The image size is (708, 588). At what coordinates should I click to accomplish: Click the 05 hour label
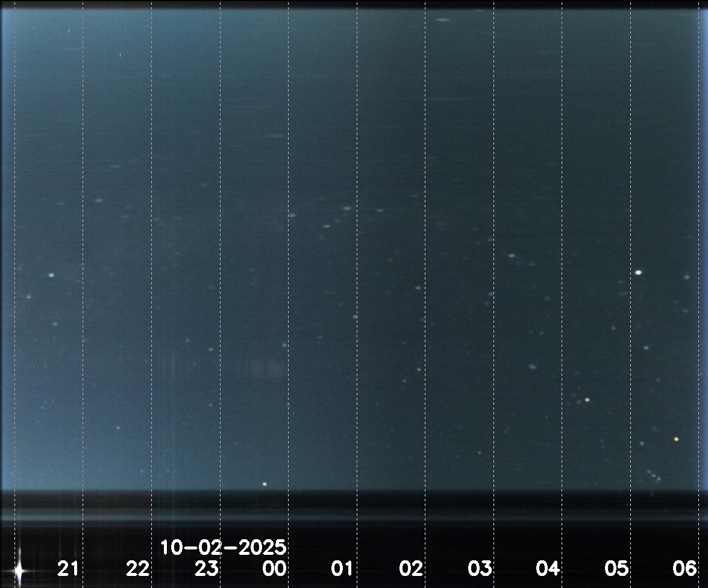[x=616, y=568]
